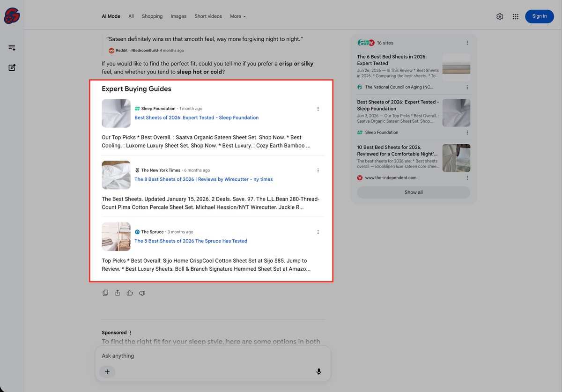
Task: Open options menu for New York Times result
Action: point(318,170)
